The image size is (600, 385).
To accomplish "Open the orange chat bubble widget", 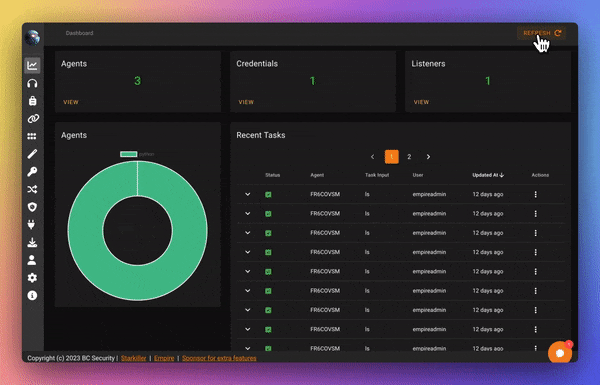I will click(560, 352).
